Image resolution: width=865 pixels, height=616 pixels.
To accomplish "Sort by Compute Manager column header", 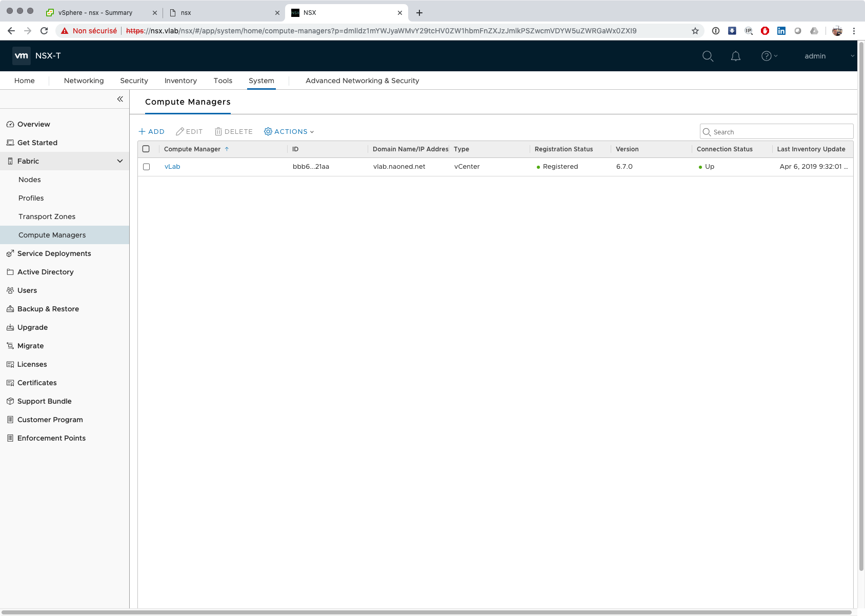I will (x=192, y=149).
